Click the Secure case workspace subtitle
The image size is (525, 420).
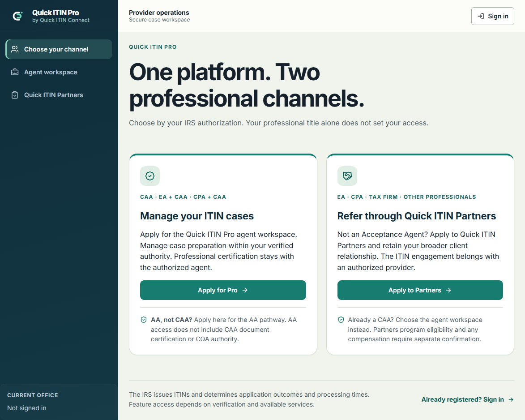(159, 20)
